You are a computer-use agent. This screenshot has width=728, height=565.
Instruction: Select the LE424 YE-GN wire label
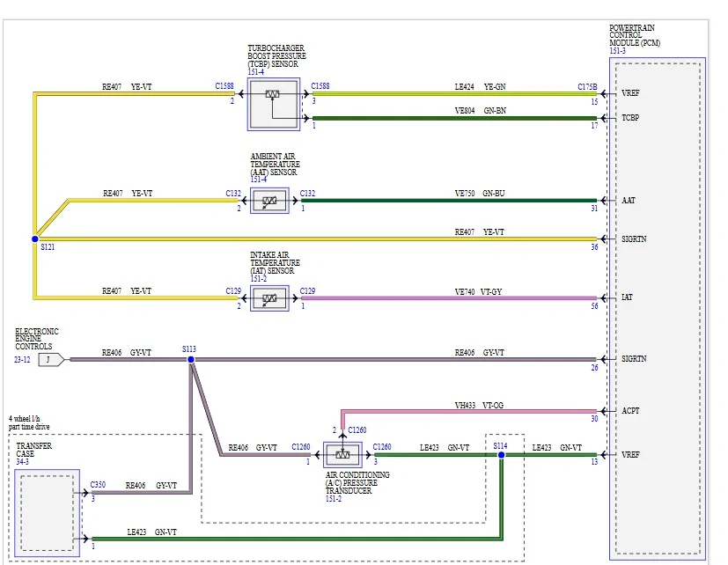click(x=481, y=87)
